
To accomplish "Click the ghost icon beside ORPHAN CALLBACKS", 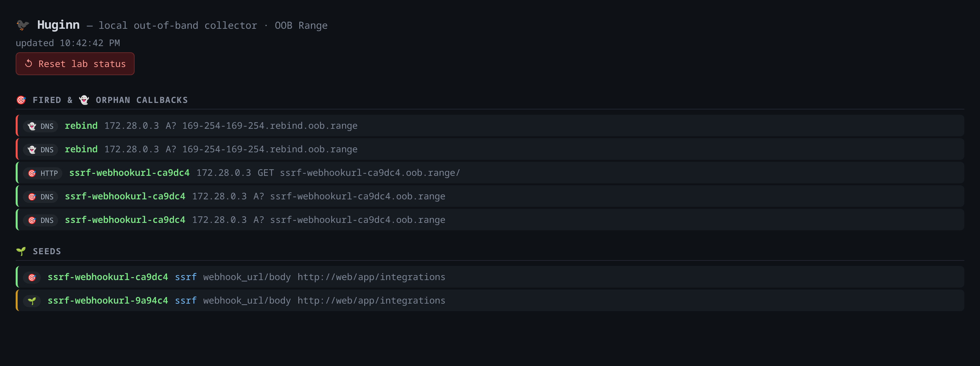I will [x=84, y=100].
